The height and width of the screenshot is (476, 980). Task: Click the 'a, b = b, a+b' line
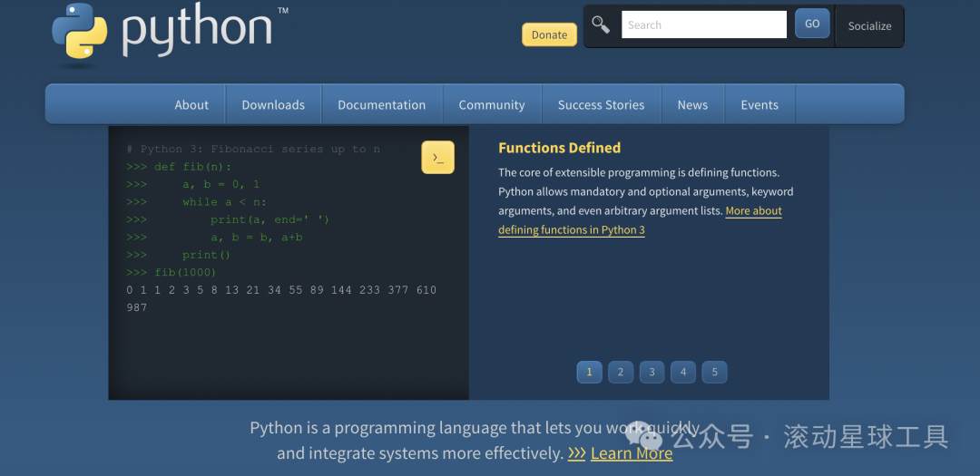[x=214, y=238]
